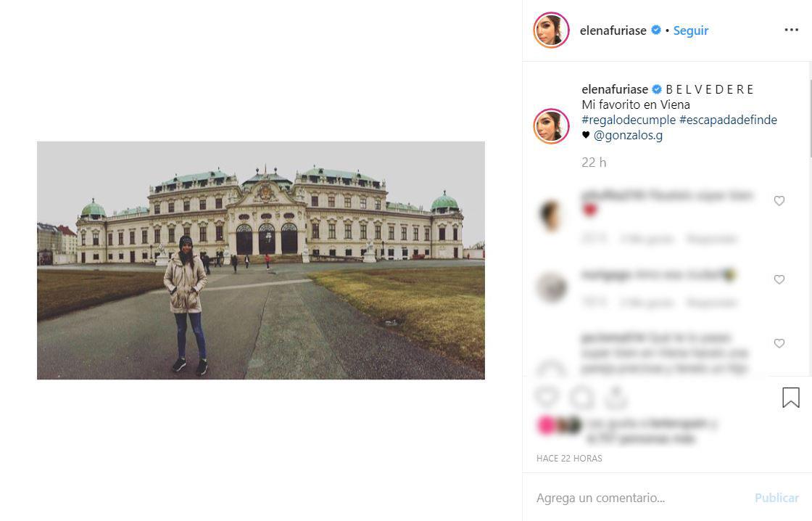Like the third comment with its heart
The height and width of the screenshot is (521, 812).
click(x=779, y=343)
